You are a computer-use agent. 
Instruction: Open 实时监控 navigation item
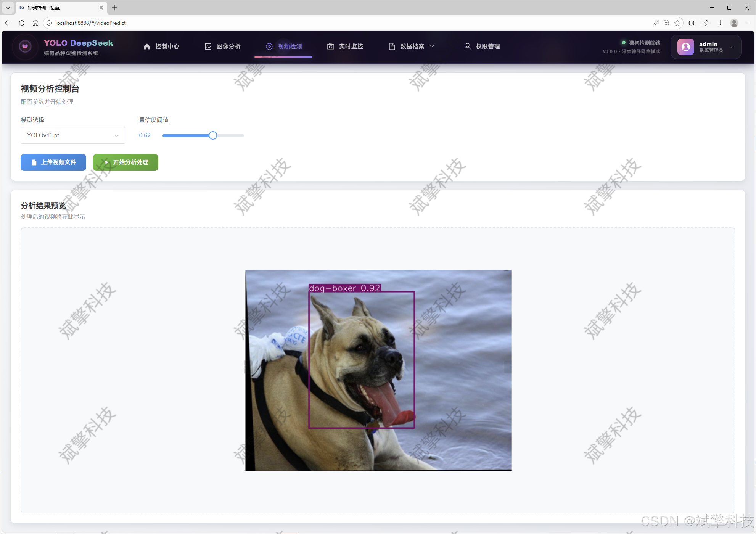[x=345, y=47]
